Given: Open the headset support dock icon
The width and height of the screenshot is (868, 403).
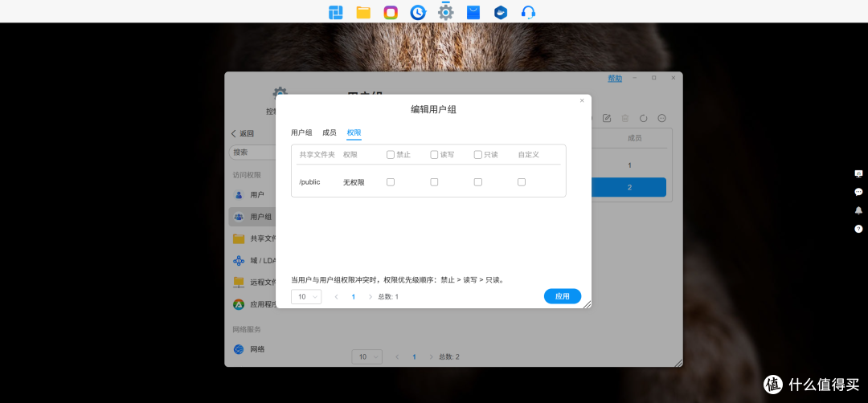Looking at the screenshot, I should 529,12.
